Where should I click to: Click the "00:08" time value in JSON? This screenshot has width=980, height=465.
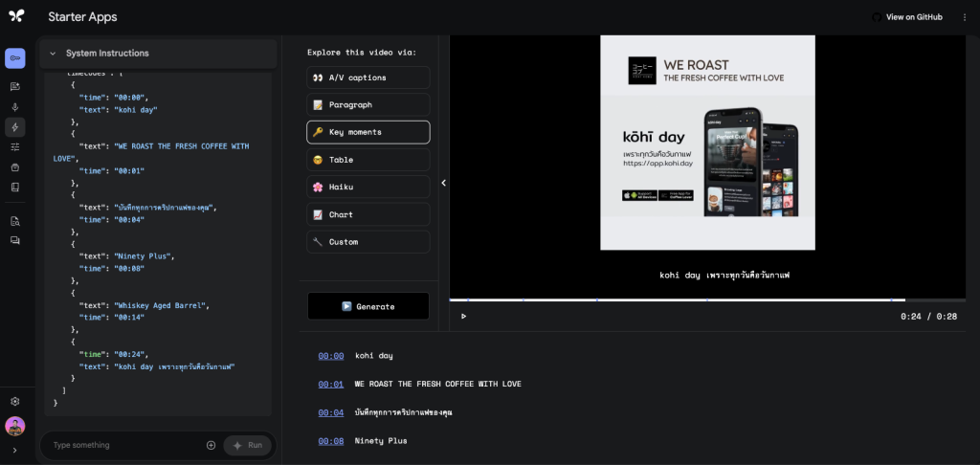(129, 269)
